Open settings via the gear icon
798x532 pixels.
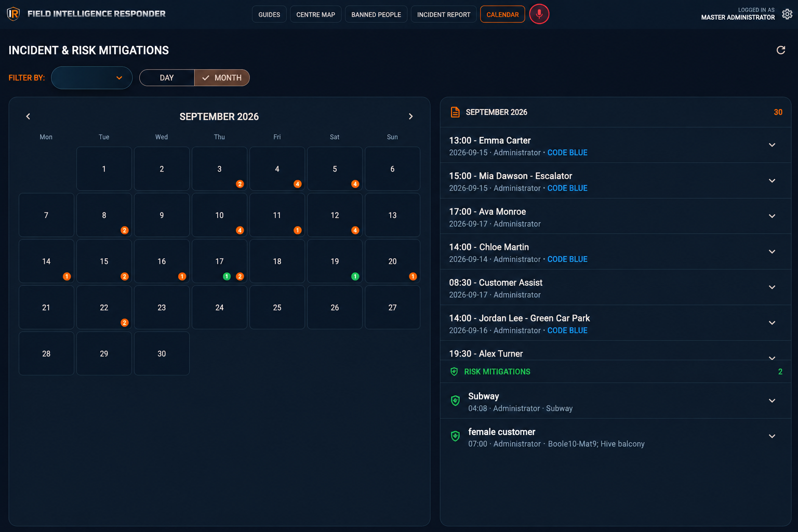787,14
